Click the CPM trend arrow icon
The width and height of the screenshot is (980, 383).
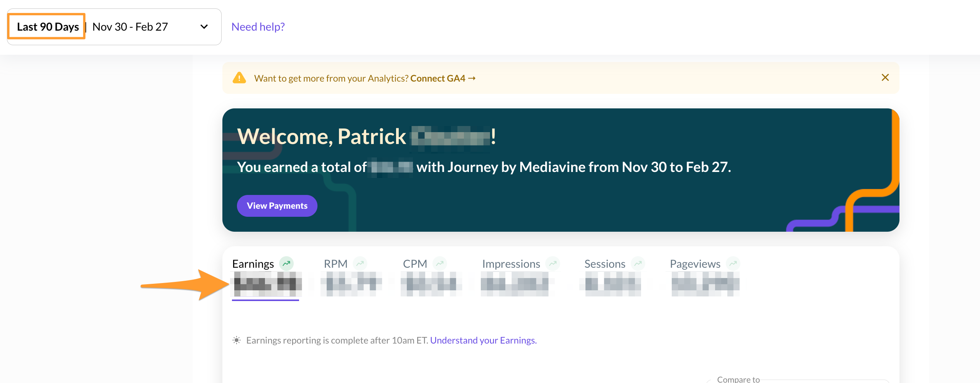439,264
